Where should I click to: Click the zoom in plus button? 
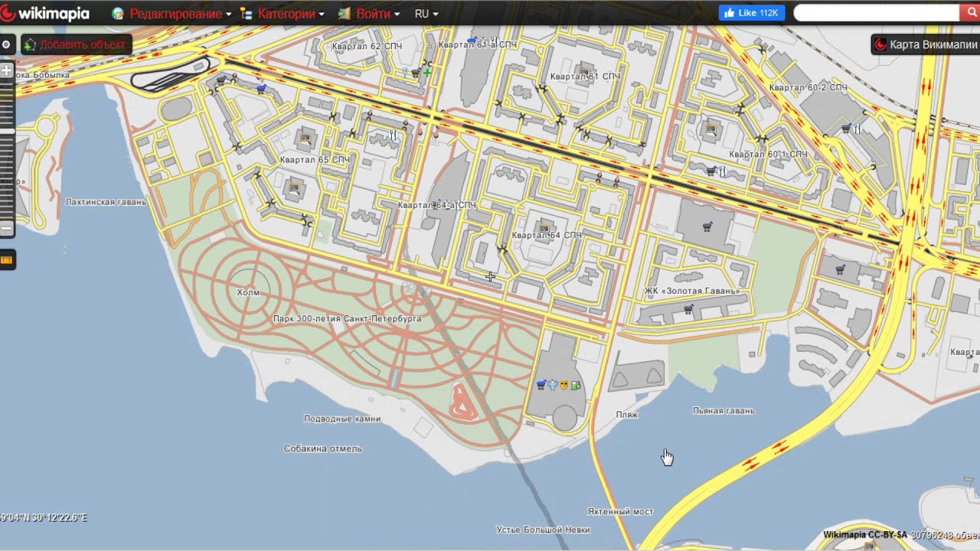coord(7,70)
